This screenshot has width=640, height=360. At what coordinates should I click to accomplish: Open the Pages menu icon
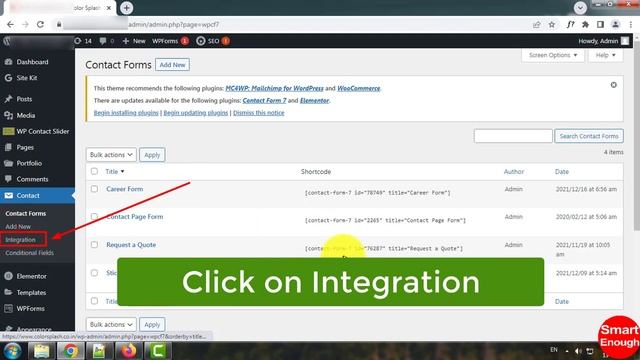(x=8, y=147)
